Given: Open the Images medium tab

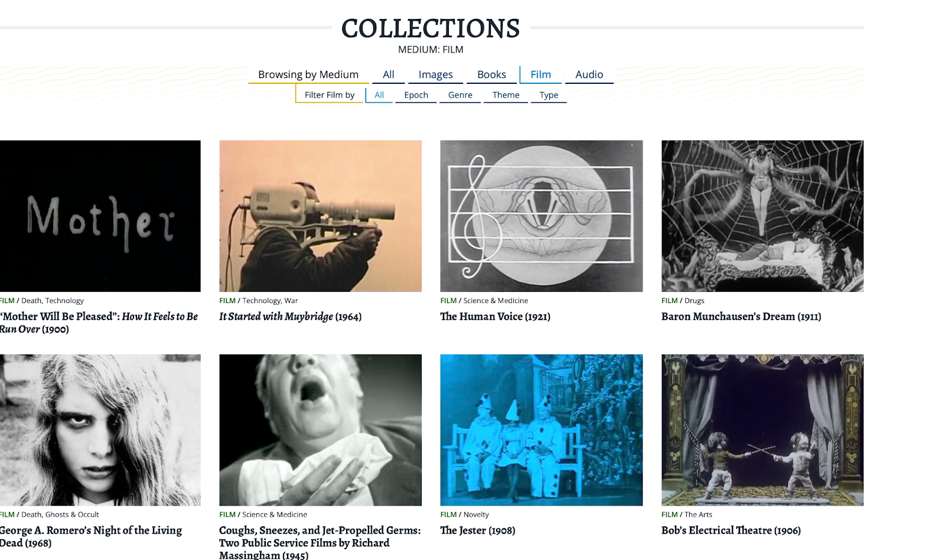Looking at the screenshot, I should pyautogui.click(x=435, y=74).
